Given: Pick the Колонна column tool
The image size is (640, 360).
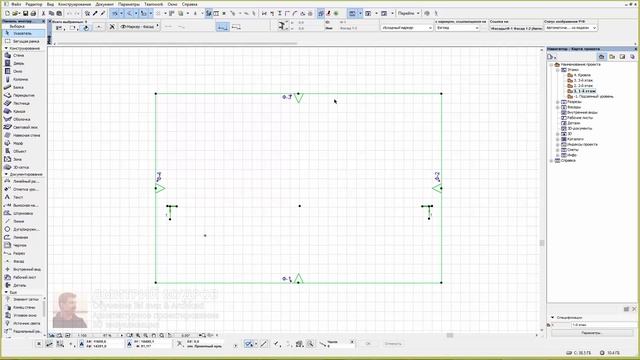Looking at the screenshot, I should (24, 79).
